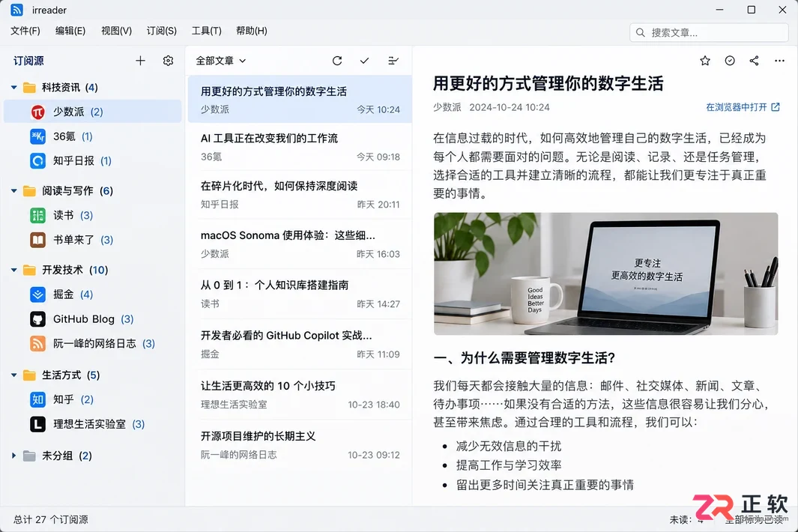Select the 书单来了 (3) feed row

(x=93, y=240)
